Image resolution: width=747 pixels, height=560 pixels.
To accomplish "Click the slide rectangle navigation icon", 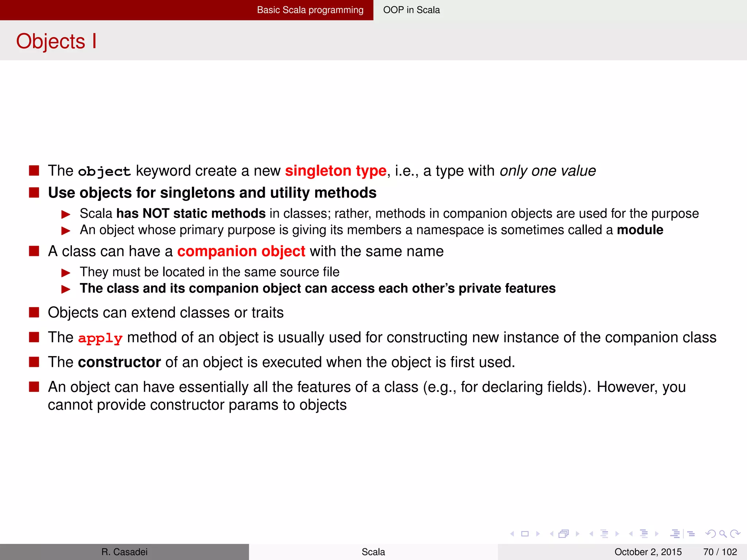I will pos(525,534).
